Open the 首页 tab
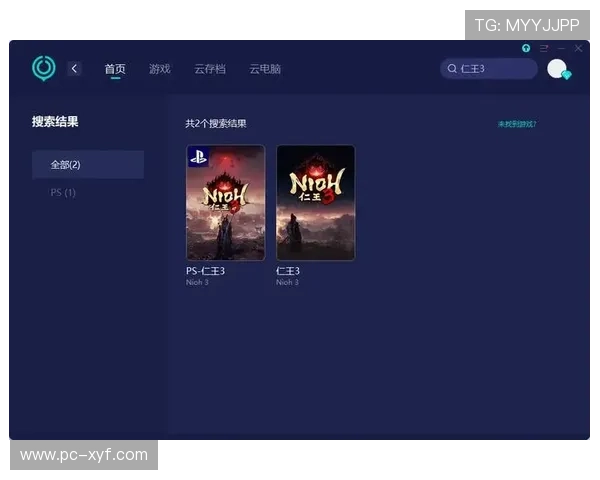Image resolution: width=600 pixels, height=480 pixels. 115,69
